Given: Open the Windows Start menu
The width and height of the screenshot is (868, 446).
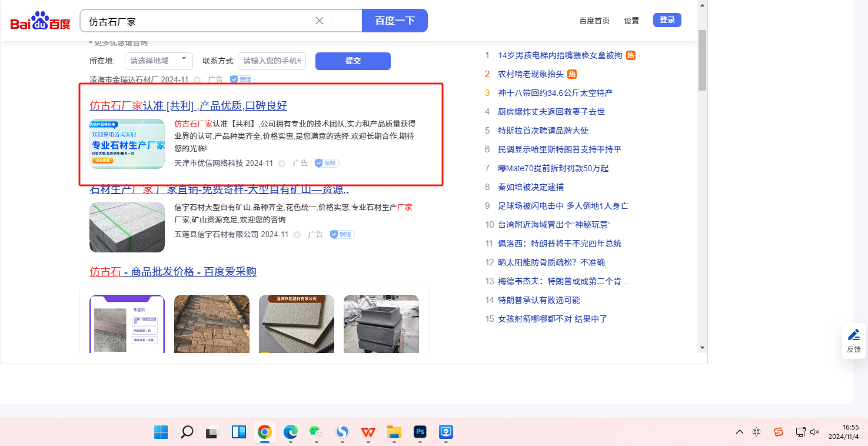Looking at the screenshot, I should [161, 432].
